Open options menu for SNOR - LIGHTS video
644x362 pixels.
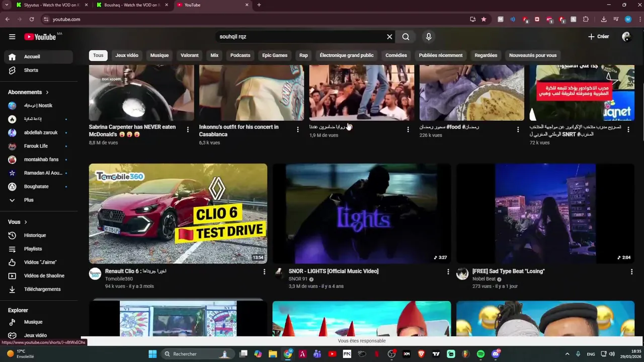[448, 271]
